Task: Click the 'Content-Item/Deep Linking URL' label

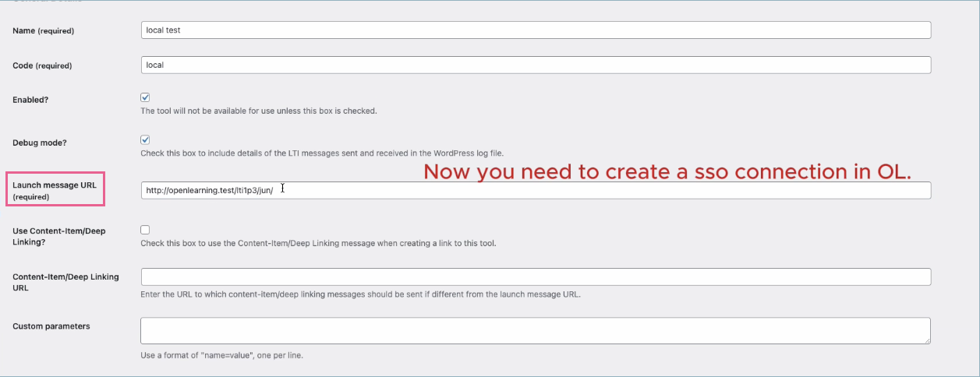Action: click(x=65, y=282)
